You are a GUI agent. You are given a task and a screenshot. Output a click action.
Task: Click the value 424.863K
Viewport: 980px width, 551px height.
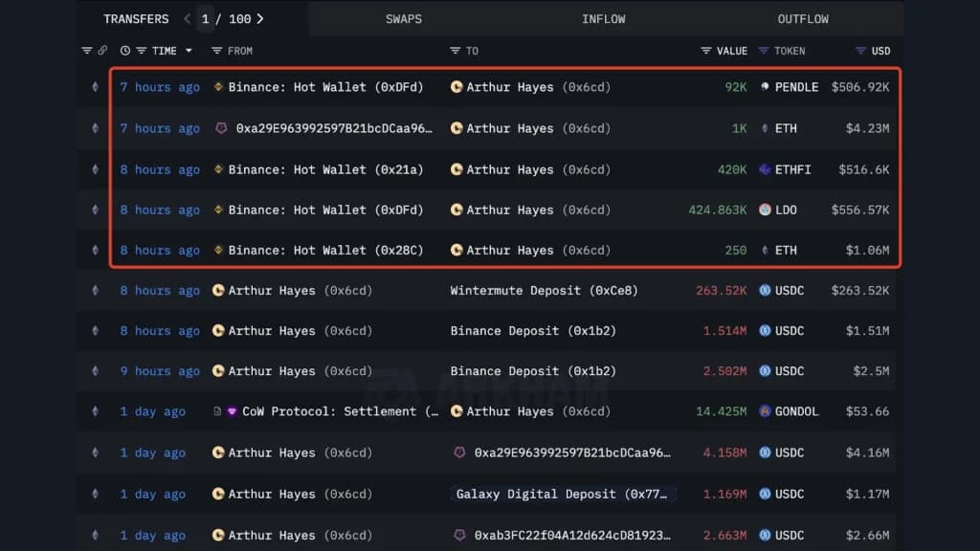tap(718, 209)
